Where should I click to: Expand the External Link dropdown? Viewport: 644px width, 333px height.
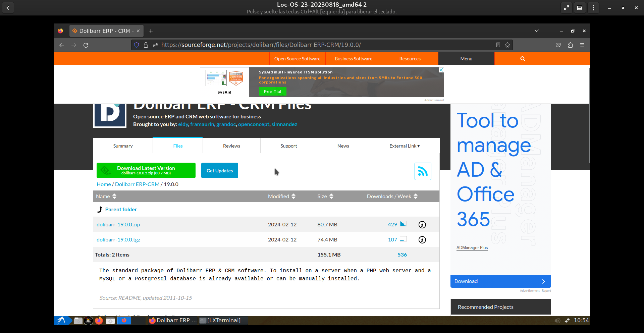pos(404,146)
